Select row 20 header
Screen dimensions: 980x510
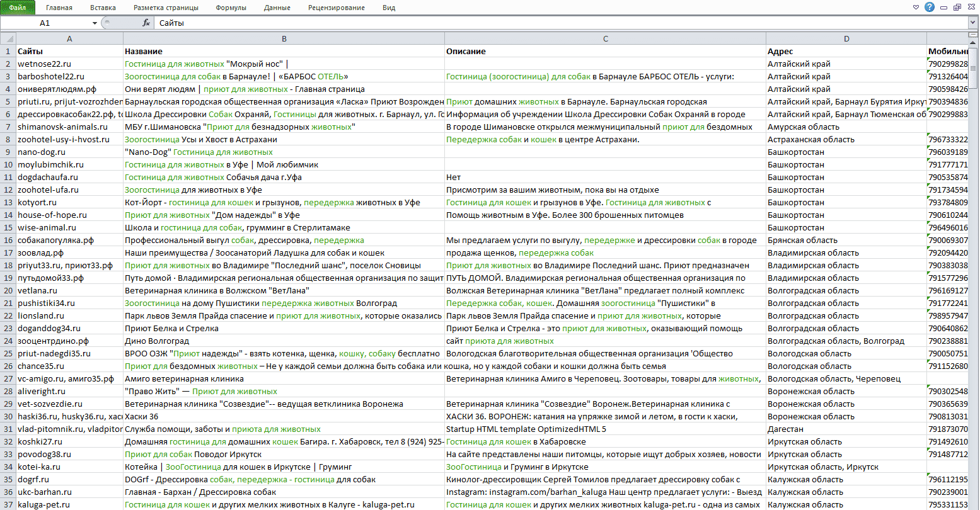pos(8,290)
